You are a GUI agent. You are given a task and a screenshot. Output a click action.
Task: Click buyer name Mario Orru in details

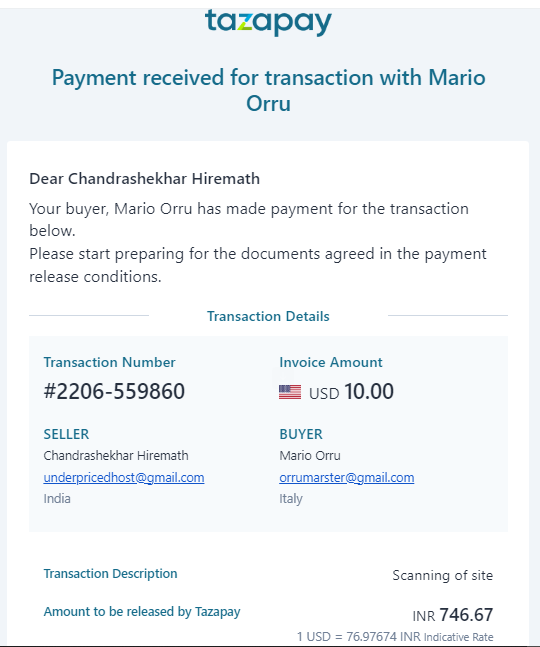pos(310,456)
